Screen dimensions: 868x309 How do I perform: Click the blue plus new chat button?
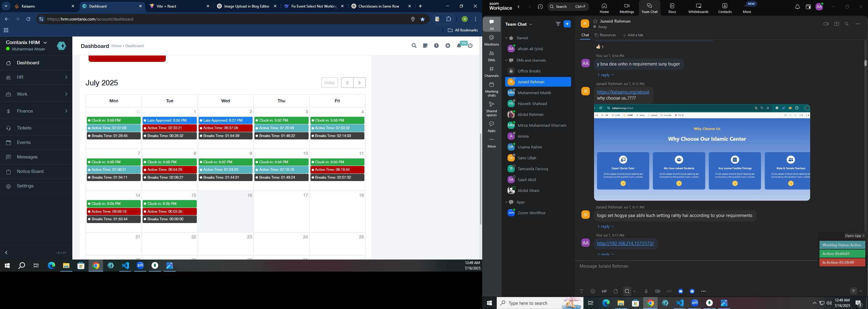pyautogui.click(x=568, y=24)
